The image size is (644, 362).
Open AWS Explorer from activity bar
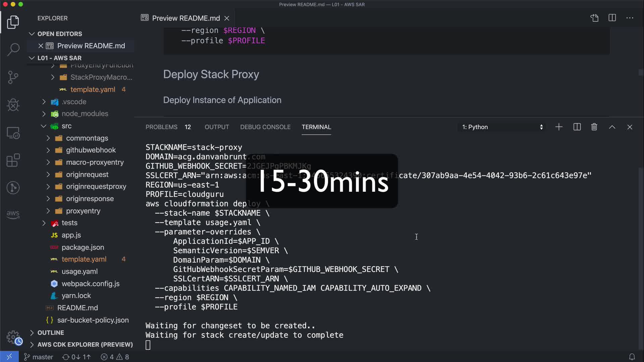(x=13, y=214)
